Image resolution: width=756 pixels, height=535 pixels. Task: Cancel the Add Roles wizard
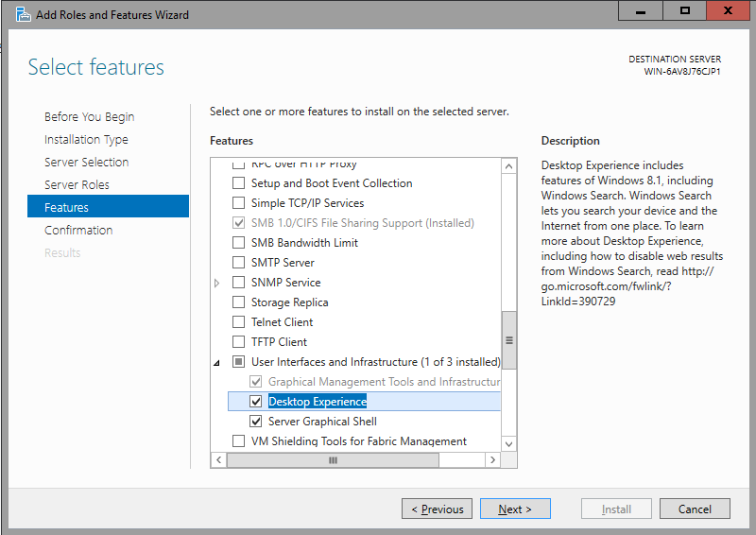click(x=695, y=509)
